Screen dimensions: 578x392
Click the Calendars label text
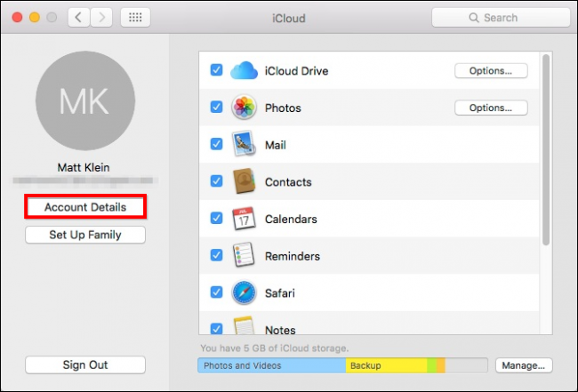pyautogui.click(x=291, y=220)
